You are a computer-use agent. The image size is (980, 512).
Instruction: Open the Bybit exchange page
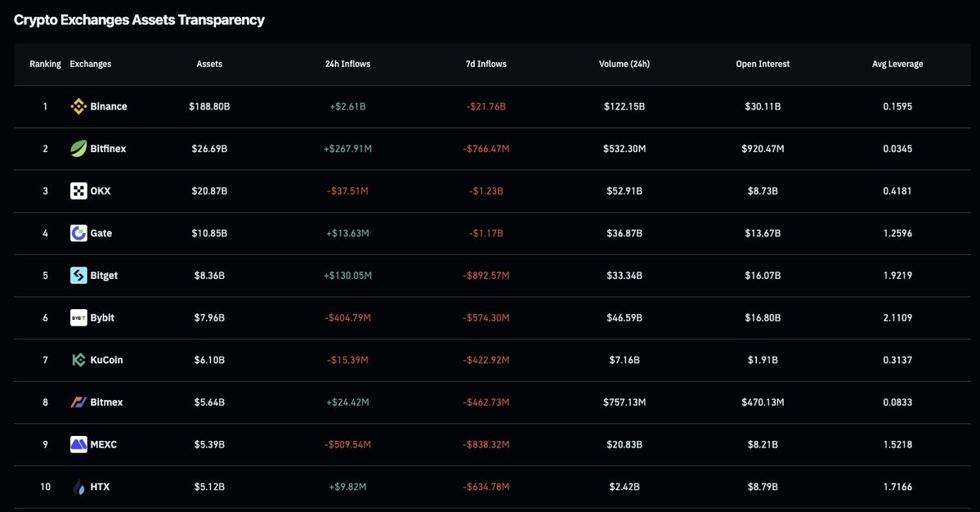102,317
